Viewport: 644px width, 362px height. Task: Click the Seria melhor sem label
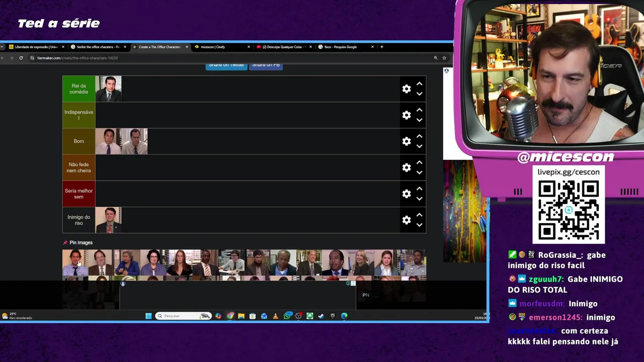click(x=79, y=194)
